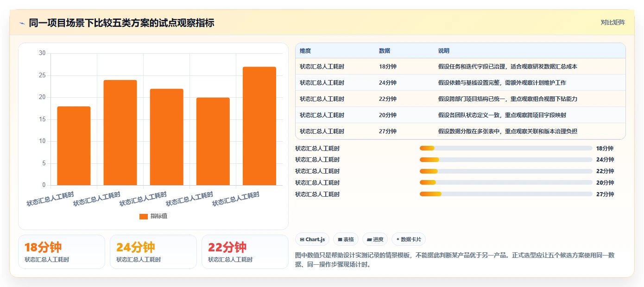Click the 18分钟 cell in the table

point(388,67)
